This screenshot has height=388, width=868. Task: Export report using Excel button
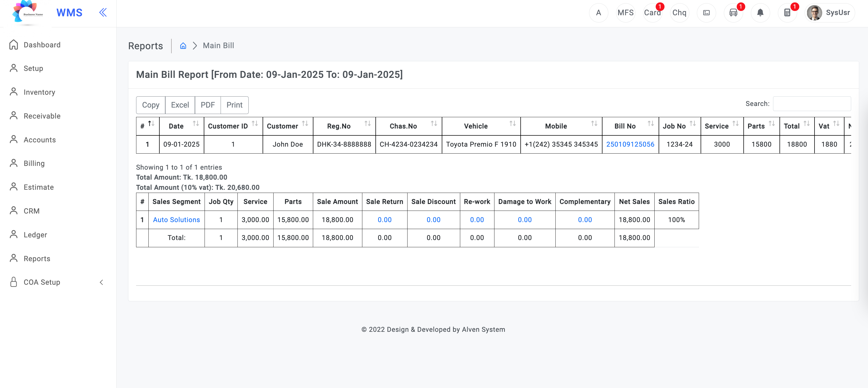[180, 105]
